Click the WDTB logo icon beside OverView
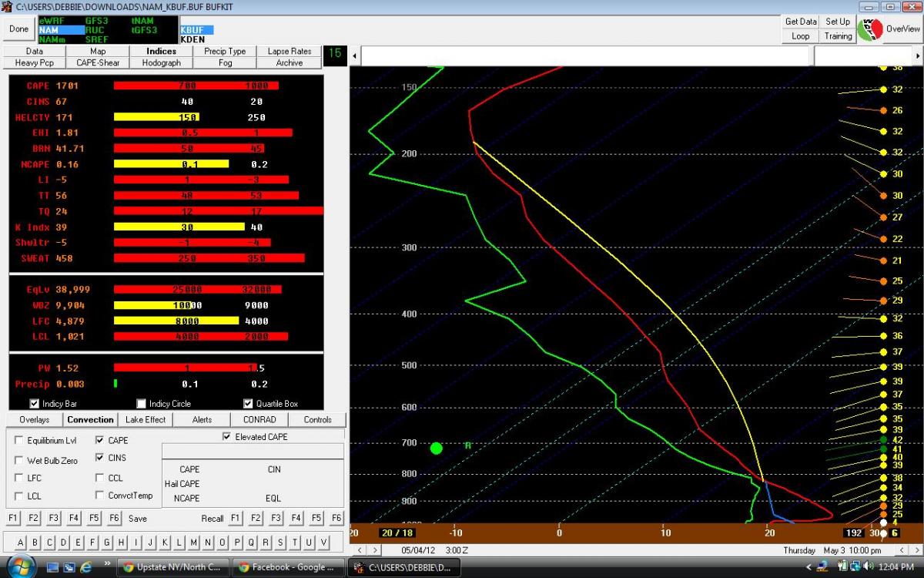Image resolution: width=924 pixels, height=578 pixels. [869, 29]
